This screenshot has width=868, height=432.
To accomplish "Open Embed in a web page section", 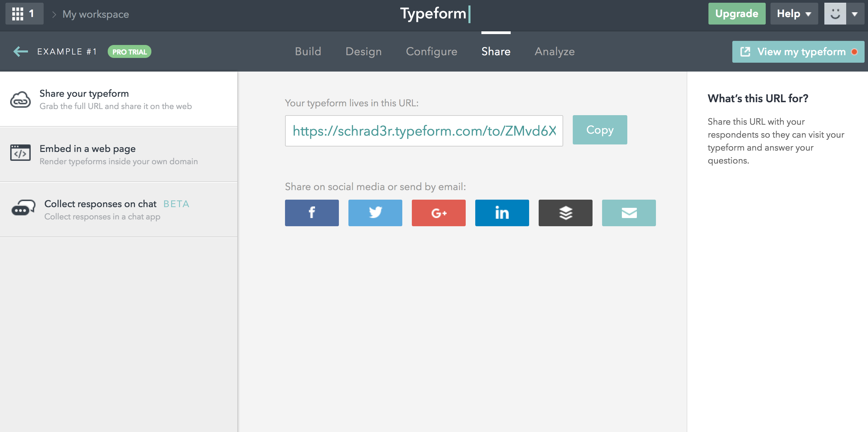I will point(119,154).
